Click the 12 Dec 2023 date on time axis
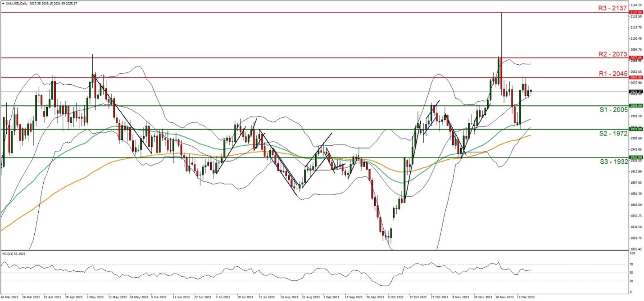The width and height of the screenshot is (644, 301). (524, 297)
